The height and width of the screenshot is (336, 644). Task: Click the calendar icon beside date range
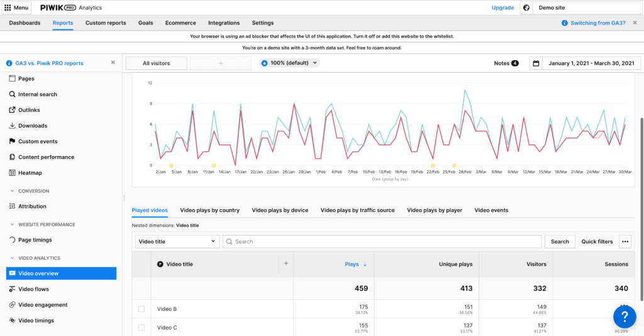pos(536,63)
